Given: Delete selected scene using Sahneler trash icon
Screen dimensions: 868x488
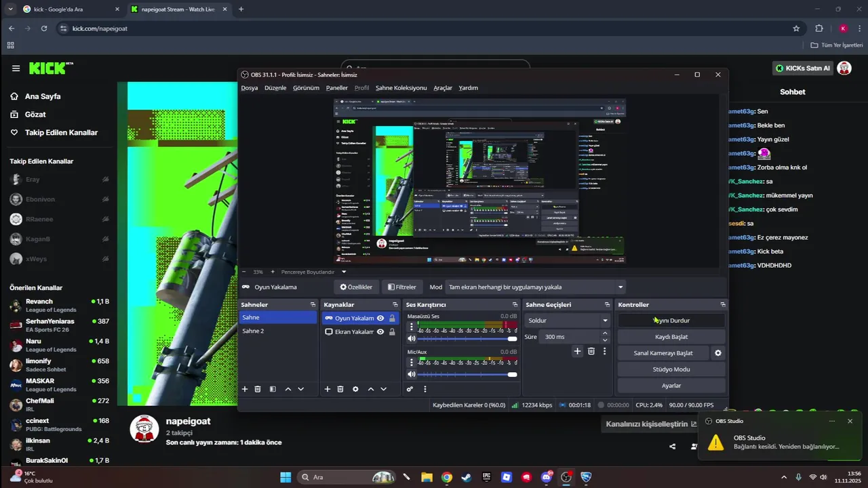Looking at the screenshot, I should click(x=258, y=389).
